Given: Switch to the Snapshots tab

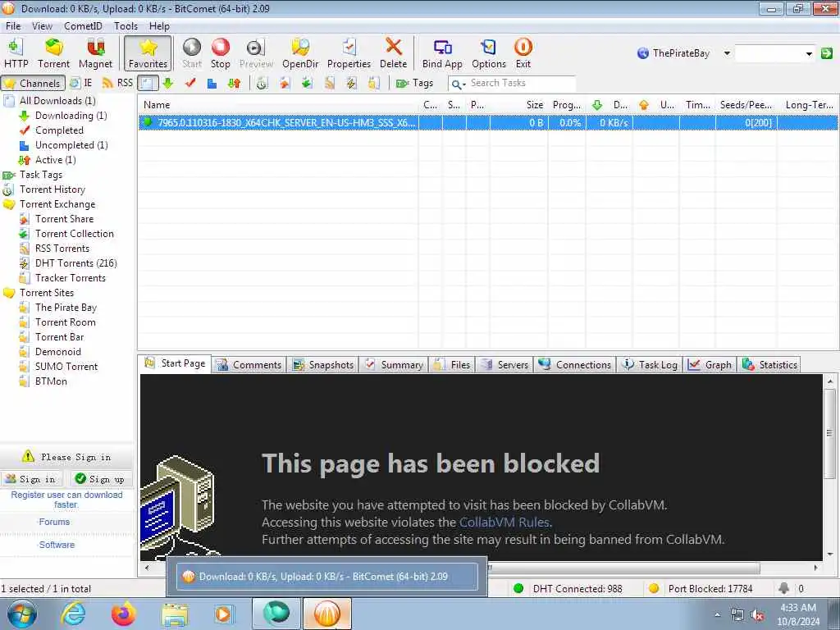Looking at the screenshot, I should (x=323, y=365).
